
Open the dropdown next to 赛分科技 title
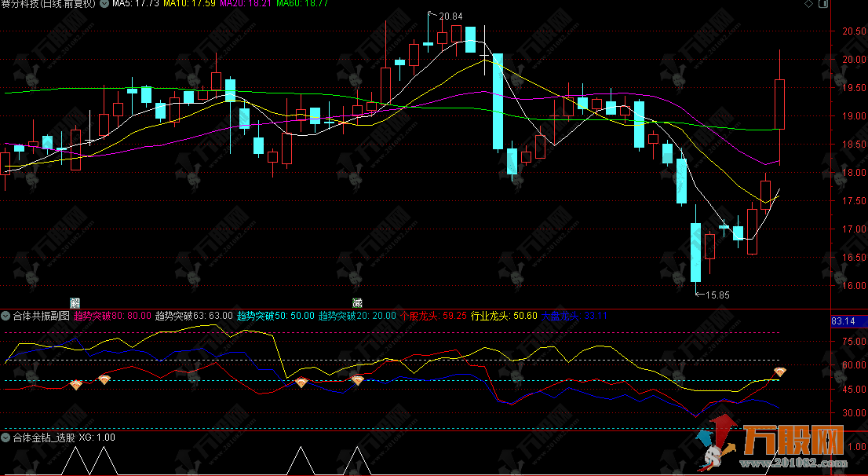coord(104,3)
